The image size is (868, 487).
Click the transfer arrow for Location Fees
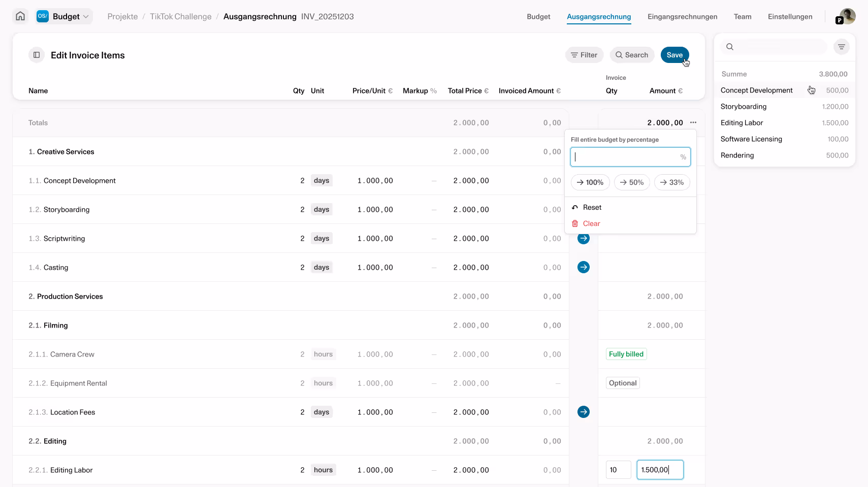[x=583, y=412]
